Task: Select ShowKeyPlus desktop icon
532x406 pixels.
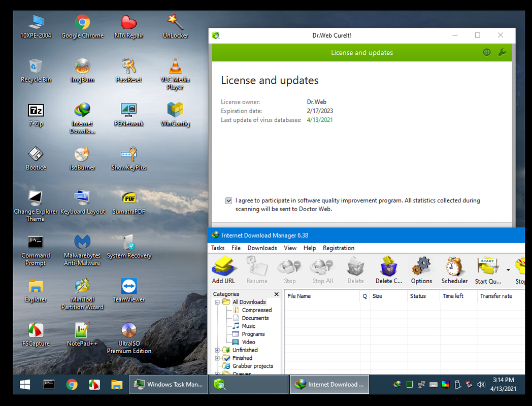Action: (128, 158)
